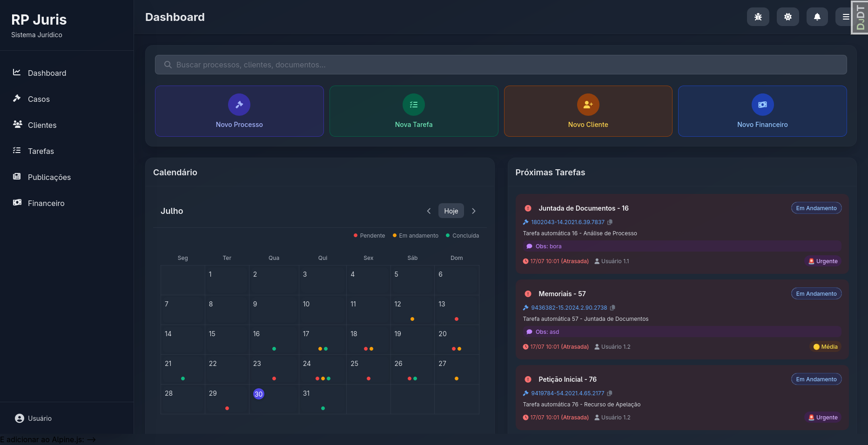Toggle the Pendente legend filter in Calendário
868x445 pixels.
[x=369, y=235]
